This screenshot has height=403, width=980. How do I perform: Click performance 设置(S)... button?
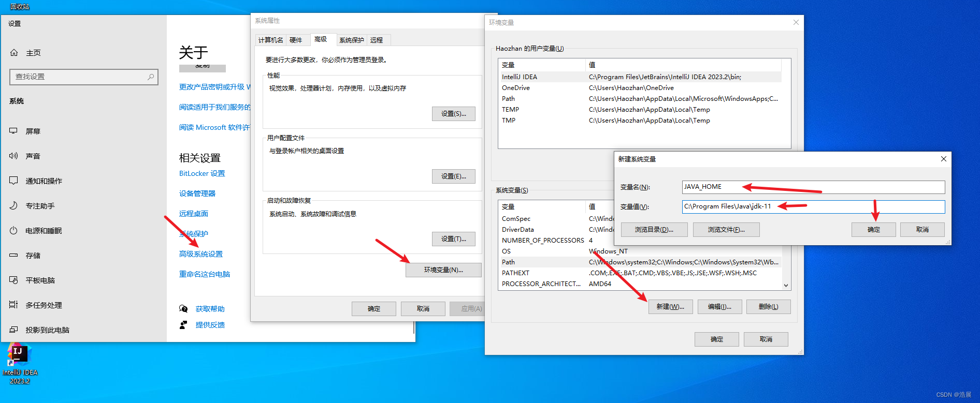454,114
